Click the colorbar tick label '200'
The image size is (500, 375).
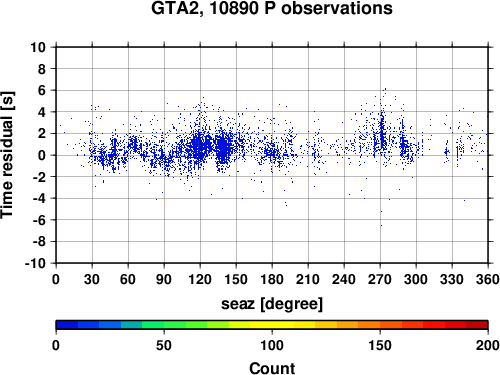[488, 345]
